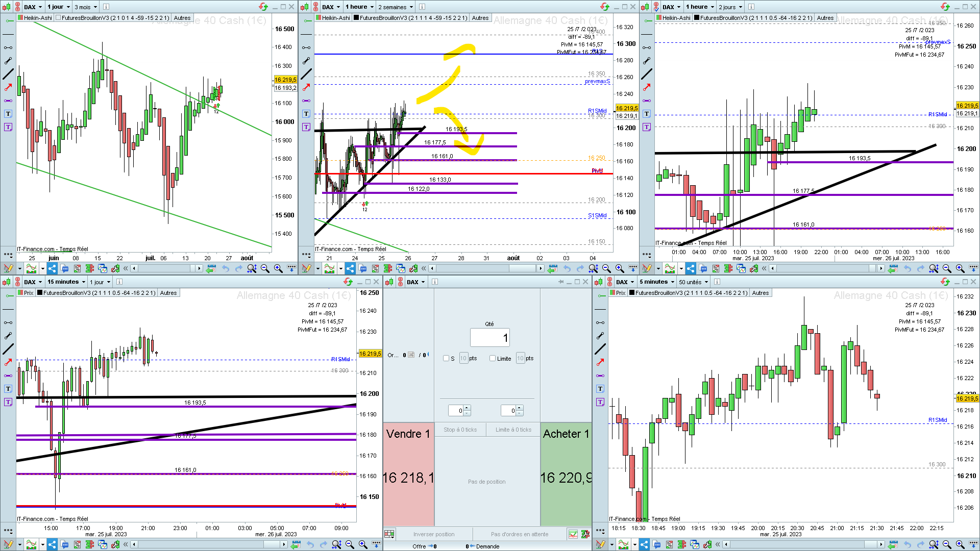Zoom out on the 15 minutes chart
This screenshot has height=551, width=980.
coord(350,544)
